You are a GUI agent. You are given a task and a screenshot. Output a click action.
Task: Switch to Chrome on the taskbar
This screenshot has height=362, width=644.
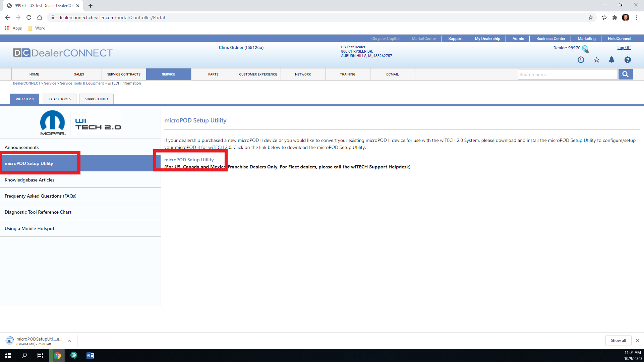(57, 356)
